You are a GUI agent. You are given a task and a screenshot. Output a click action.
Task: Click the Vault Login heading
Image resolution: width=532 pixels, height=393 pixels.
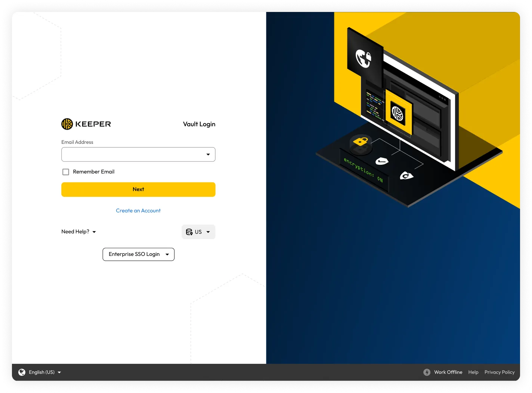199,124
